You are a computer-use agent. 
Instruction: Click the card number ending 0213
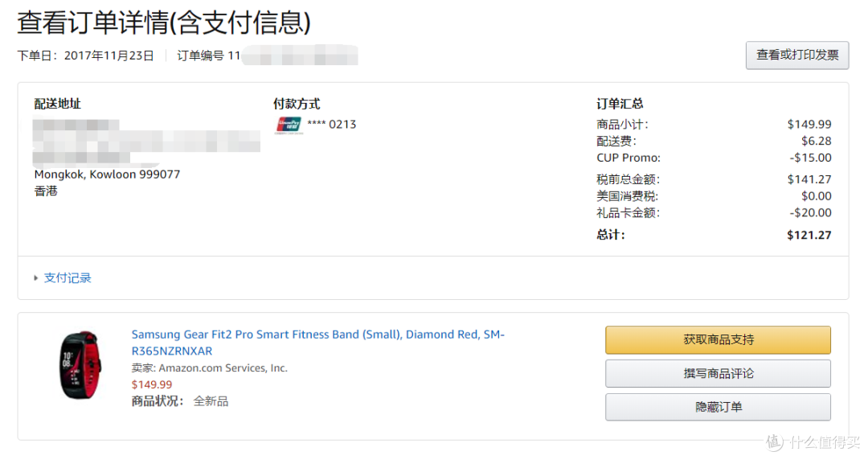tap(332, 125)
